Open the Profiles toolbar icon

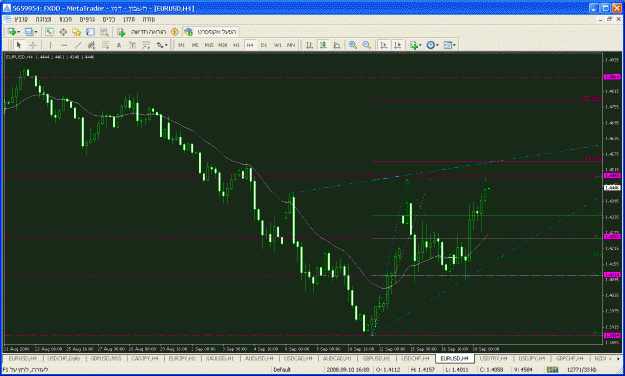coord(29,32)
